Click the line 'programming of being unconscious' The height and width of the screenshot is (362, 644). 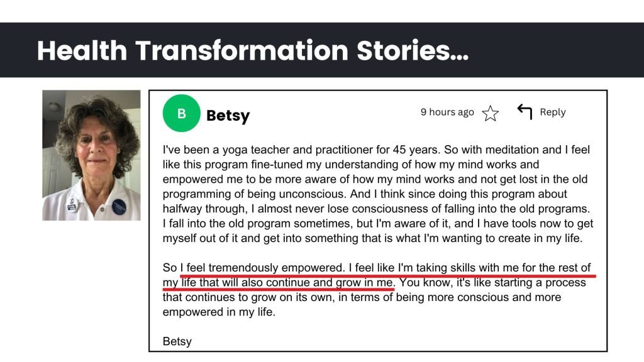tap(365, 194)
